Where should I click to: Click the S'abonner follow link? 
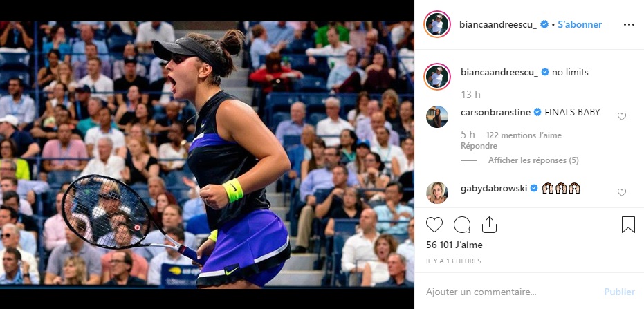[x=580, y=25]
